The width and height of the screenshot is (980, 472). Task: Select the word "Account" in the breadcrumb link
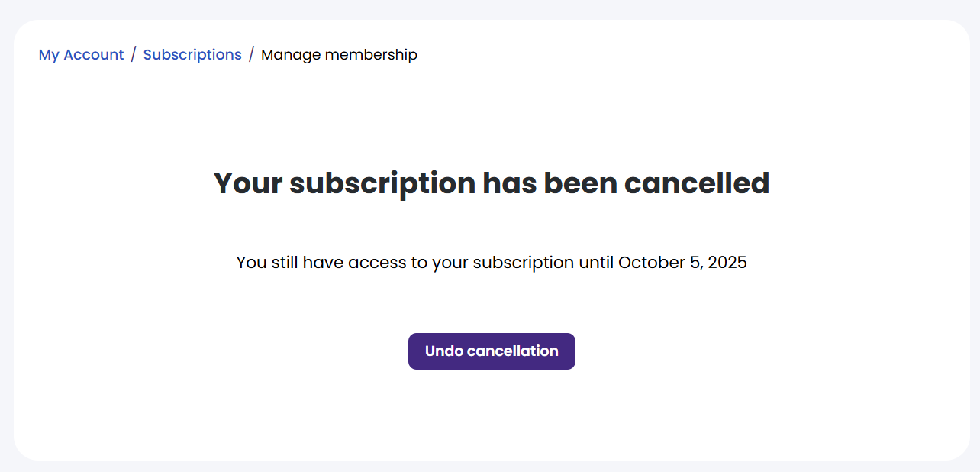pos(94,55)
